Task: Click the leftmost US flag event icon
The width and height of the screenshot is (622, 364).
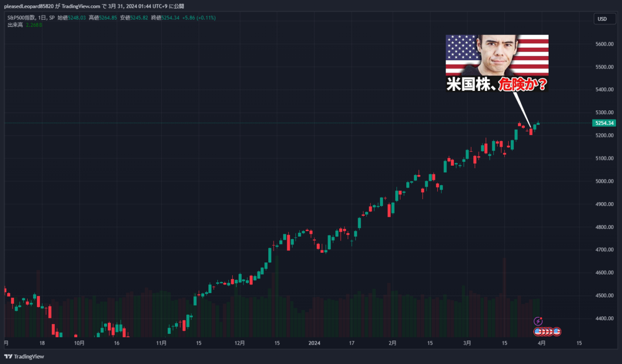Action: [537, 331]
